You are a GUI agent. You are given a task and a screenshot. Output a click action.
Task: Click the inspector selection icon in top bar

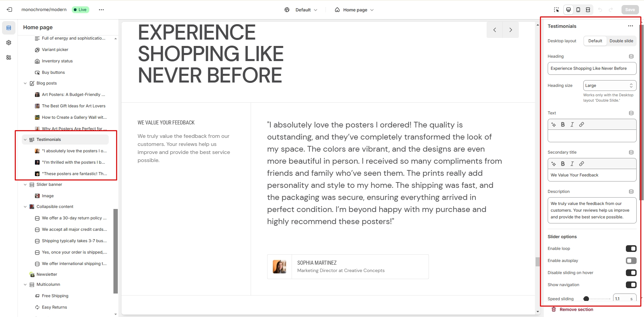point(556,10)
